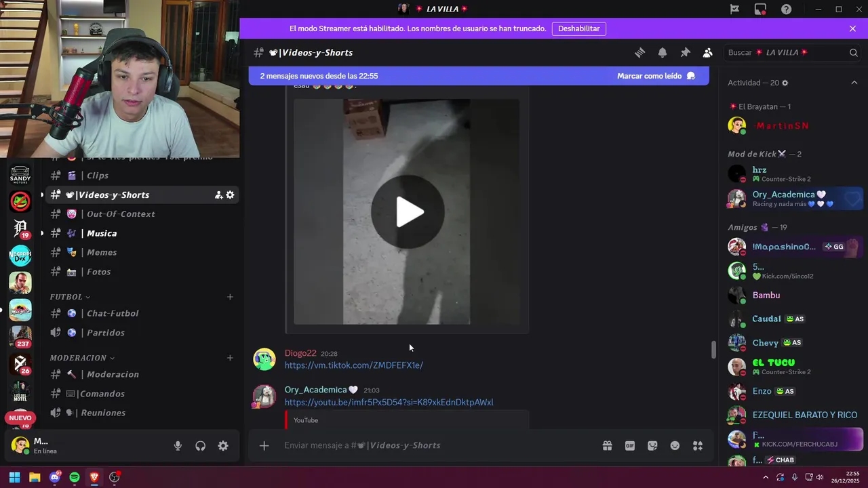Open User Settings gear icon

point(223,446)
